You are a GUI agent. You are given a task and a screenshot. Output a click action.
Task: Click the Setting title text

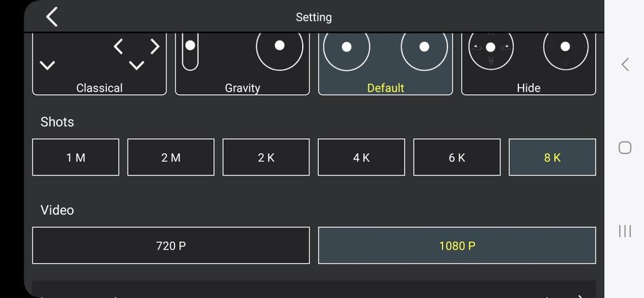[314, 17]
